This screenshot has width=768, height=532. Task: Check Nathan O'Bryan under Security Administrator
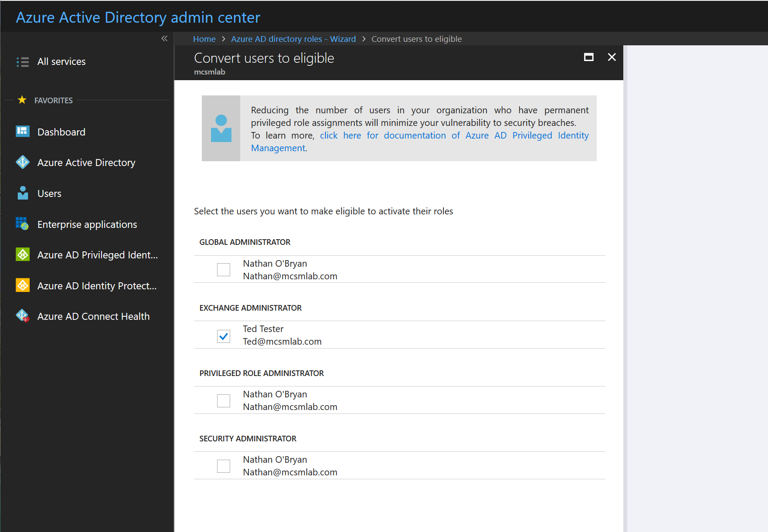(x=224, y=466)
